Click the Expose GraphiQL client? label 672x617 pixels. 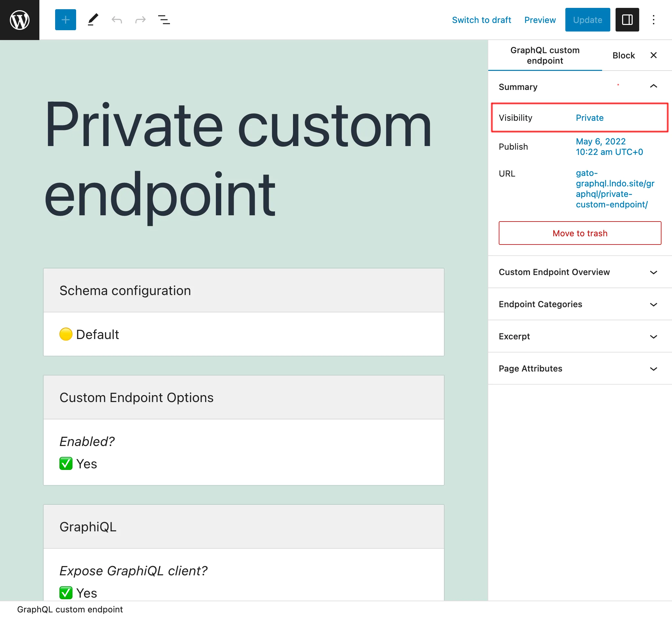click(x=133, y=571)
